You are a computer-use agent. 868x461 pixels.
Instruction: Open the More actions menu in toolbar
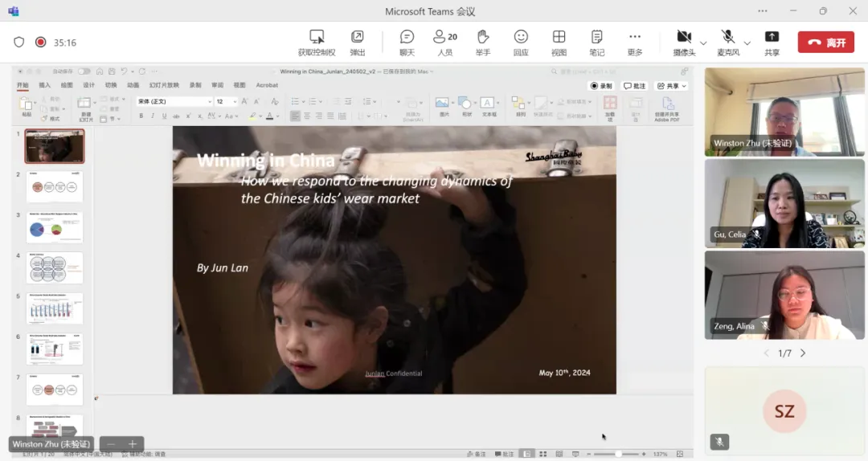pos(635,43)
